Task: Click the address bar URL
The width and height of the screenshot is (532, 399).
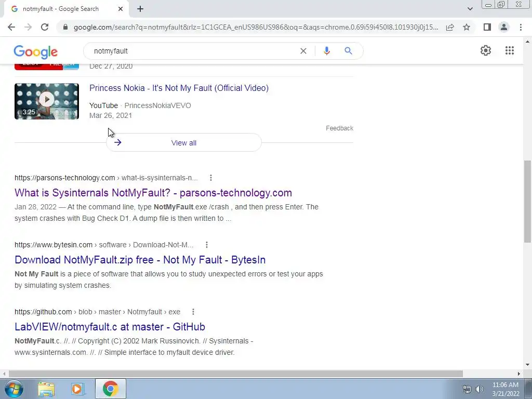Action: pyautogui.click(x=256, y=27)
